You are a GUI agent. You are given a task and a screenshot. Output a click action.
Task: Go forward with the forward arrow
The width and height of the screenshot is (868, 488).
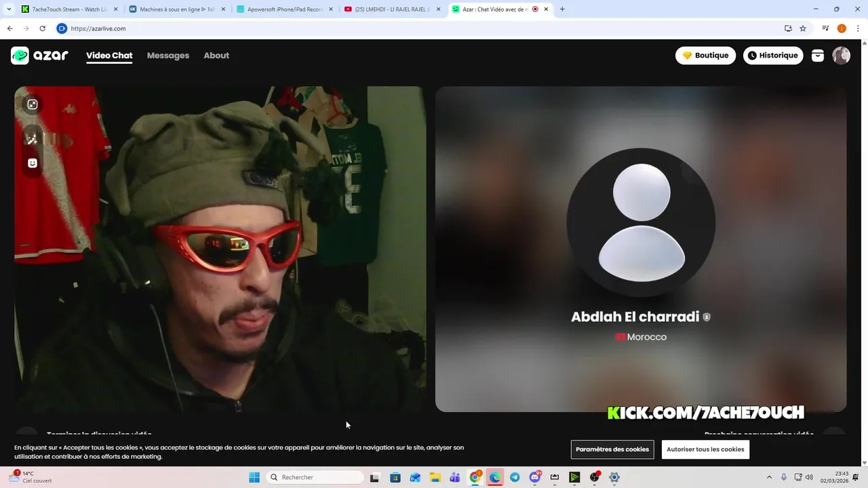point(26,28)
